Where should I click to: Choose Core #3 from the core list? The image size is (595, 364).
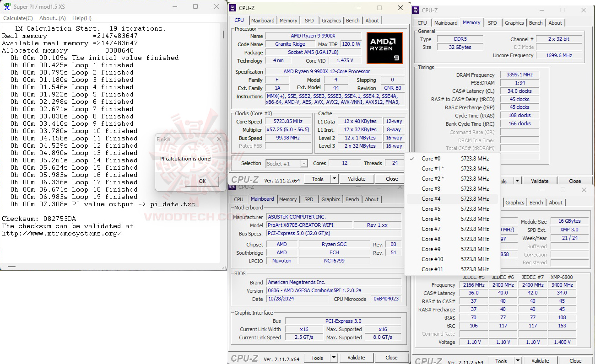451,189
